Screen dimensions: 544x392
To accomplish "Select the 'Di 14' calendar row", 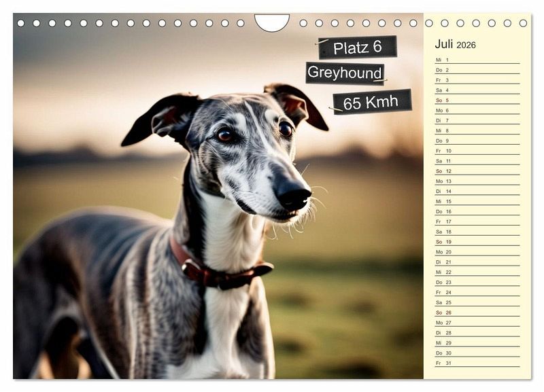I will click(477, 192).
